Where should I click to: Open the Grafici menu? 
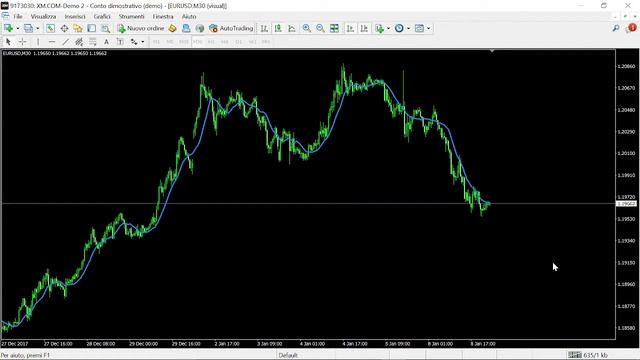102,16
